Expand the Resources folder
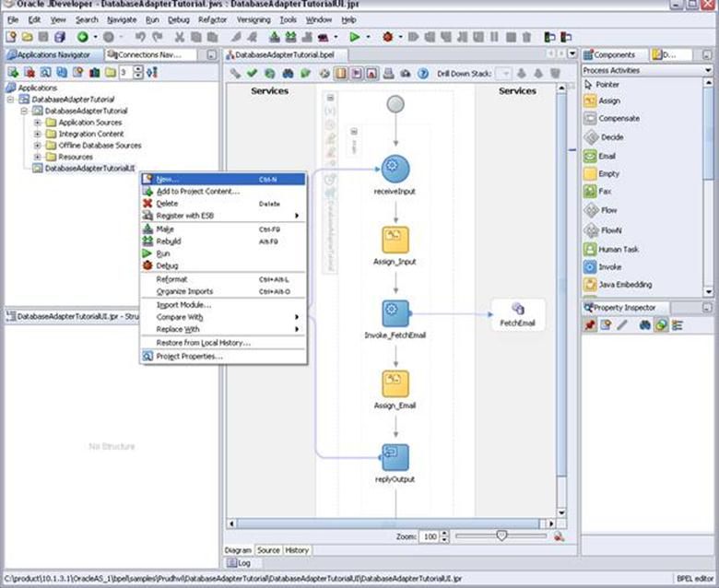This screenshot has width=719, height=588. 38,157
